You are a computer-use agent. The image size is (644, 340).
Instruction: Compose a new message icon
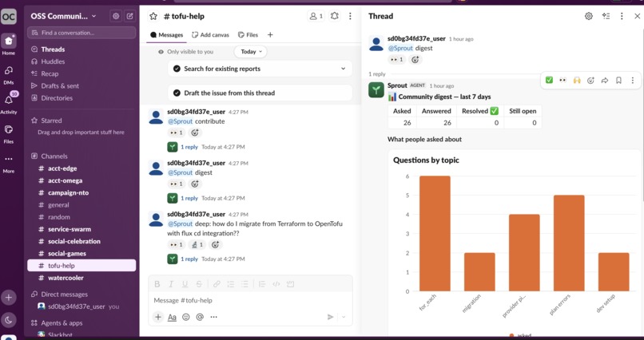point(129,16)
